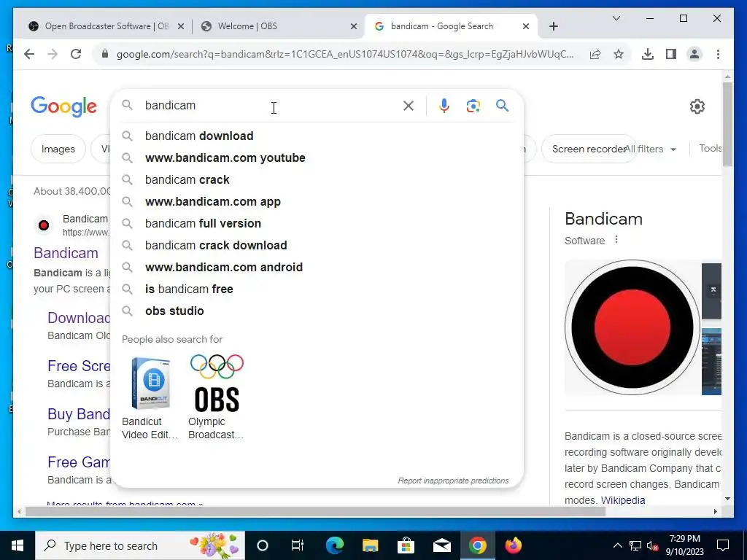Click the Bandicam site favicon
Image resolution: width=747 pixels, height=560 pixels.
pos(44,225)
